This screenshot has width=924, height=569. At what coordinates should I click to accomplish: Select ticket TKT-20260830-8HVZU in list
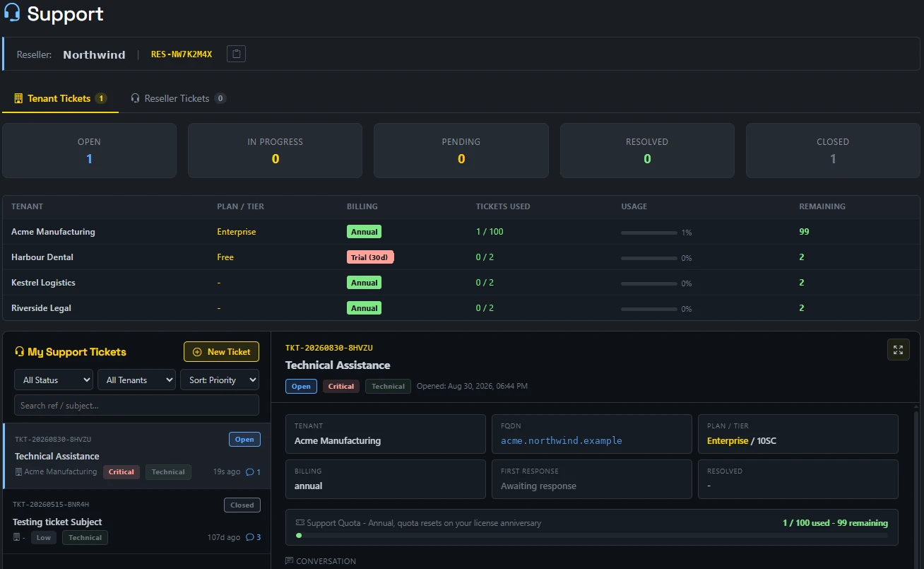(138, 456)
